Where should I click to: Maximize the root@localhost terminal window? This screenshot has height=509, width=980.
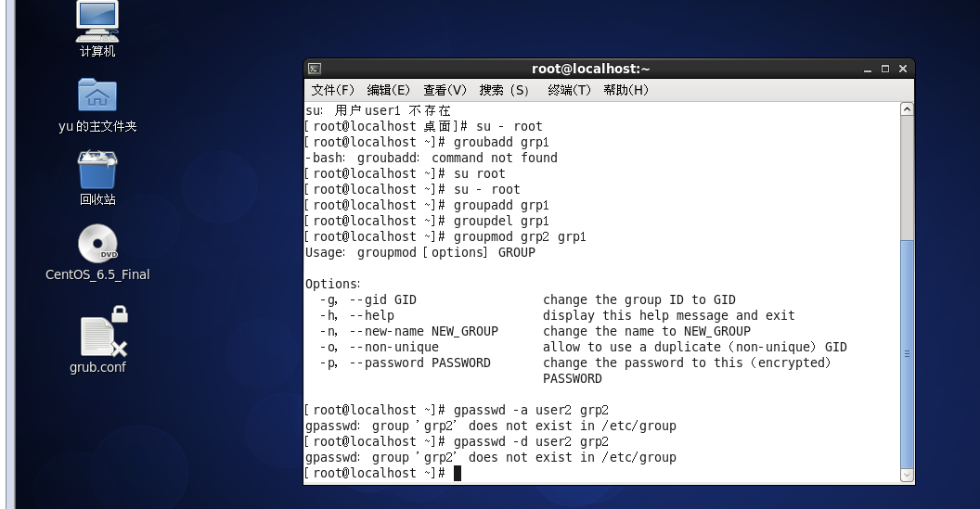885,69
